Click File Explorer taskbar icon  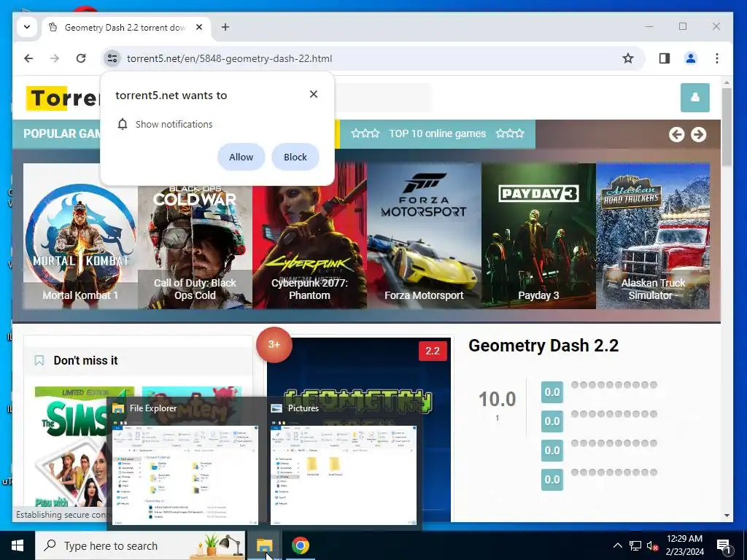click(x=264, y=545)
